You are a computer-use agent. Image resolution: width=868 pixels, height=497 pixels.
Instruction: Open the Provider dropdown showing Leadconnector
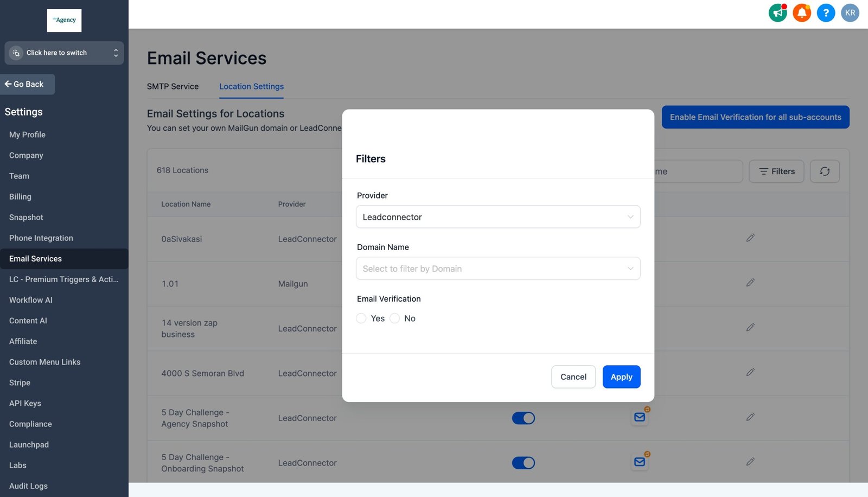(497, 217)
